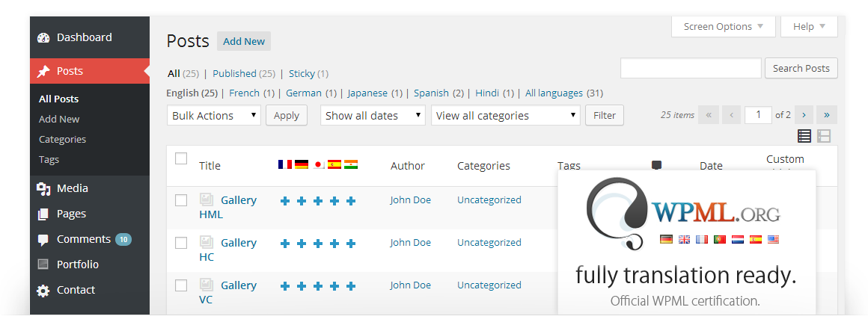Jump to last page double arrow

click(x=827, y=115)
